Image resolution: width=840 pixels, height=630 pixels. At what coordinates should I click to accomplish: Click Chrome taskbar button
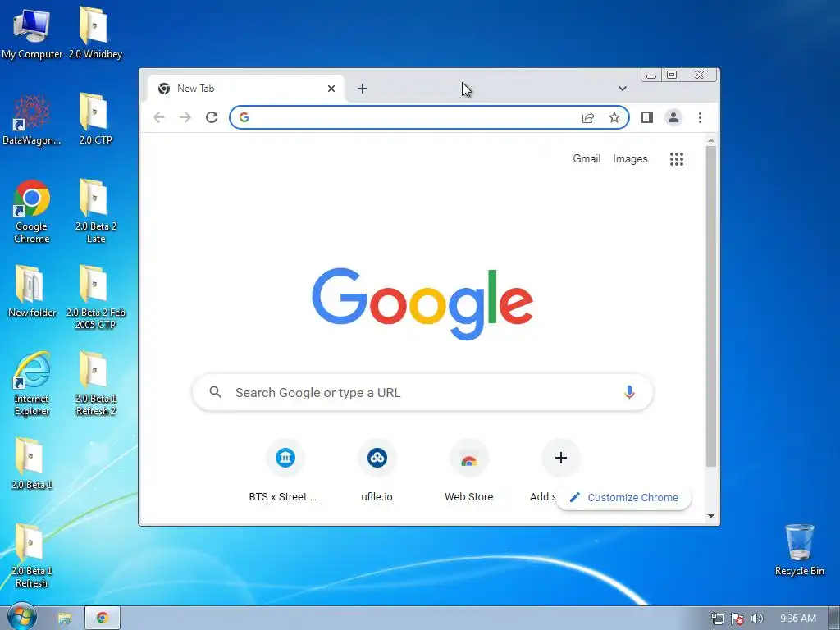tap(103, 619)
